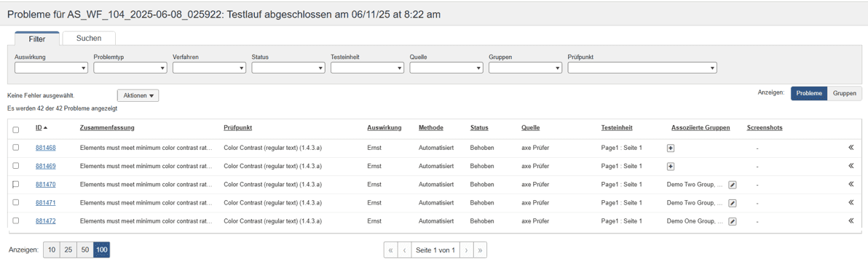Sort by Methode column header
This screenshot has width=868, height=267.
(430, 128)
